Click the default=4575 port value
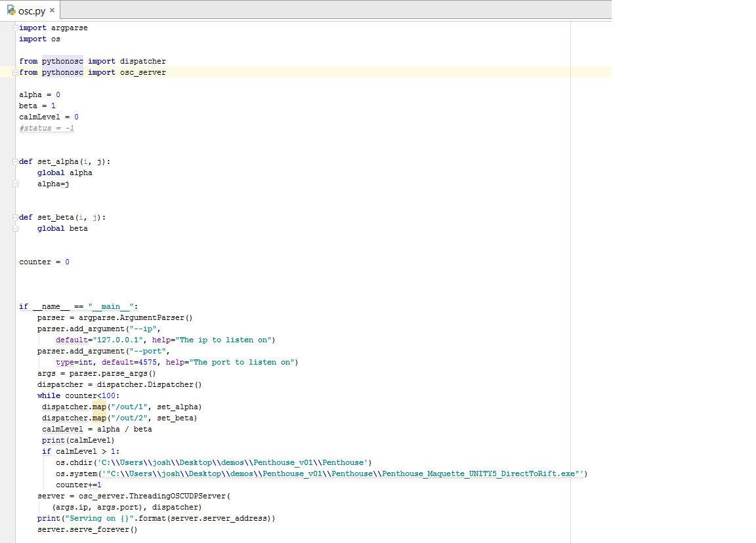Viewport: 756px width, 543px height. pyautogui.click(x=129, y=362)
